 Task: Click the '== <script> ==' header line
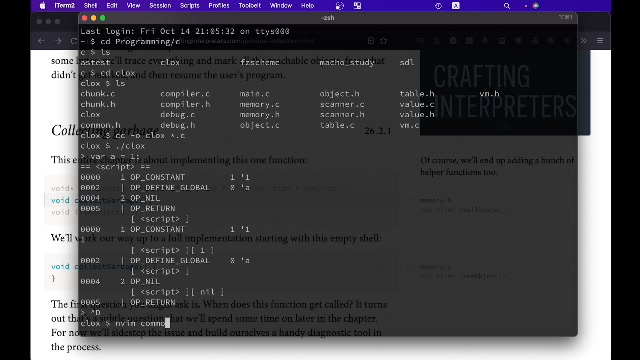pyautogui.click(x=115, y=167)
